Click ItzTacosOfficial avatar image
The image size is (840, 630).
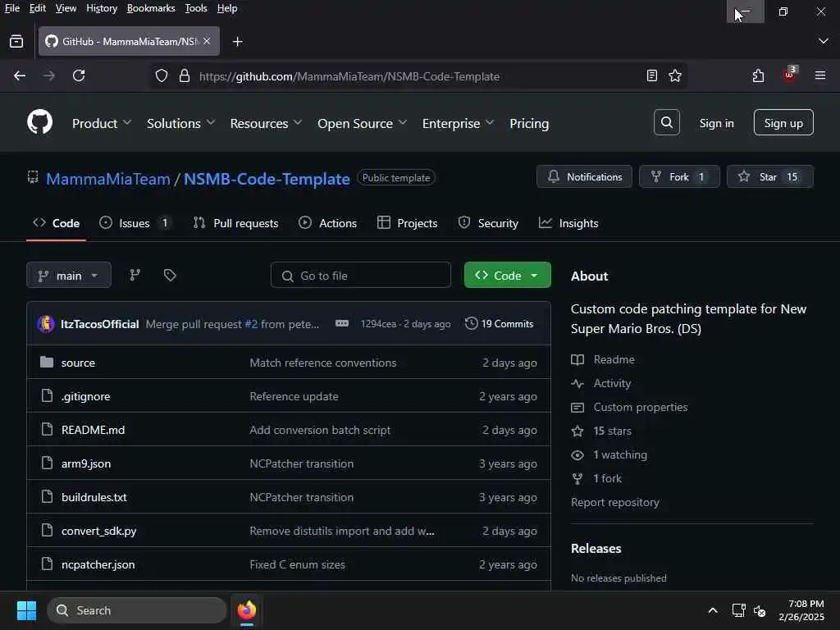point(46,323)
